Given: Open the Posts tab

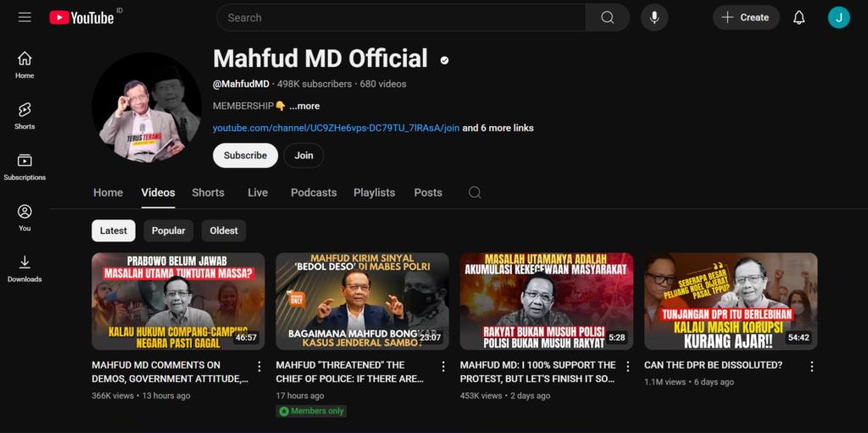Looking at the screenshot, I should (x=428, y=192).
